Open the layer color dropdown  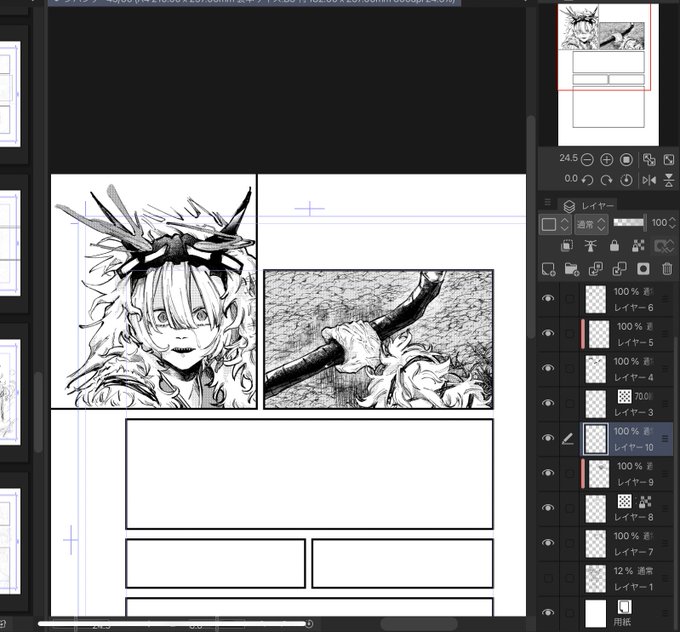(555, 224)
